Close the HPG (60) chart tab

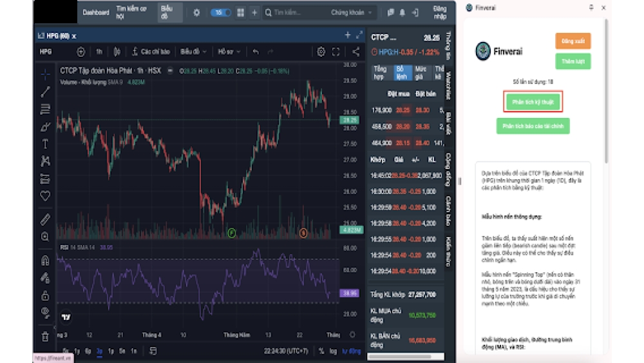pyautogui.click(x=74, y=36)
